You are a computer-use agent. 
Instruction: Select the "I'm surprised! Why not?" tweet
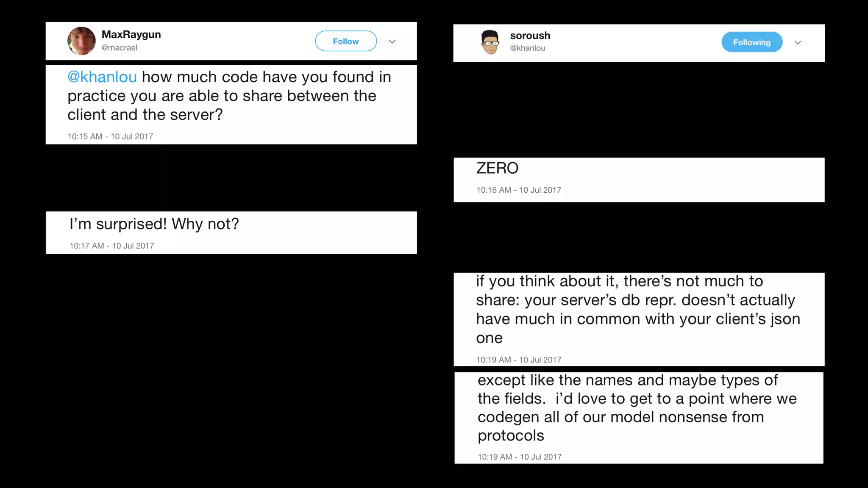154,224
